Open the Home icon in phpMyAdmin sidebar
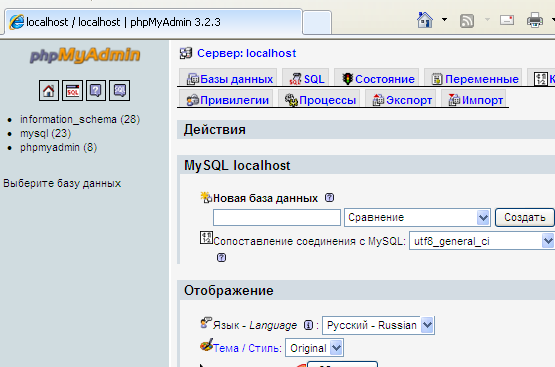The height and width of the screenshot is (367, 555). (49, 91)
